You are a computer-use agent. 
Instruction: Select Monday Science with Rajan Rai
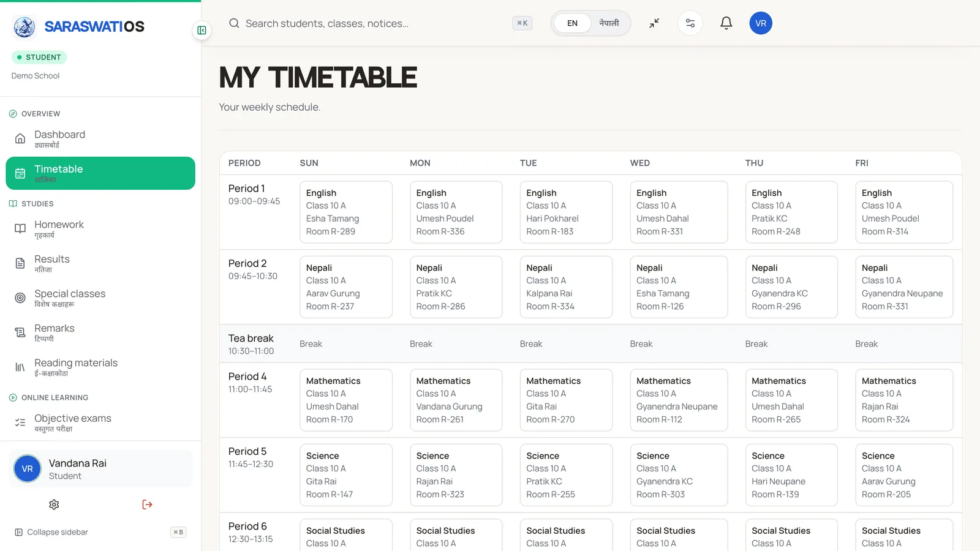(x=456, y=475)
